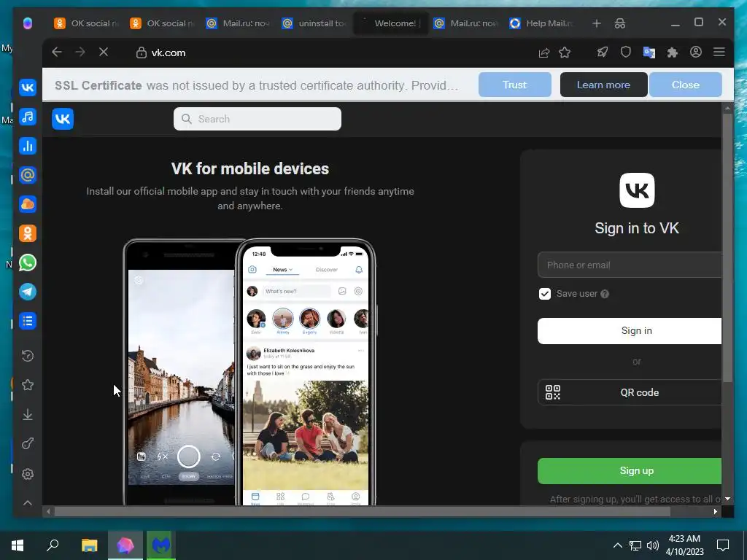Open the brush/themes sidebar icon
The height and width of the screenshot is (560, 747).
click(28, 444)
